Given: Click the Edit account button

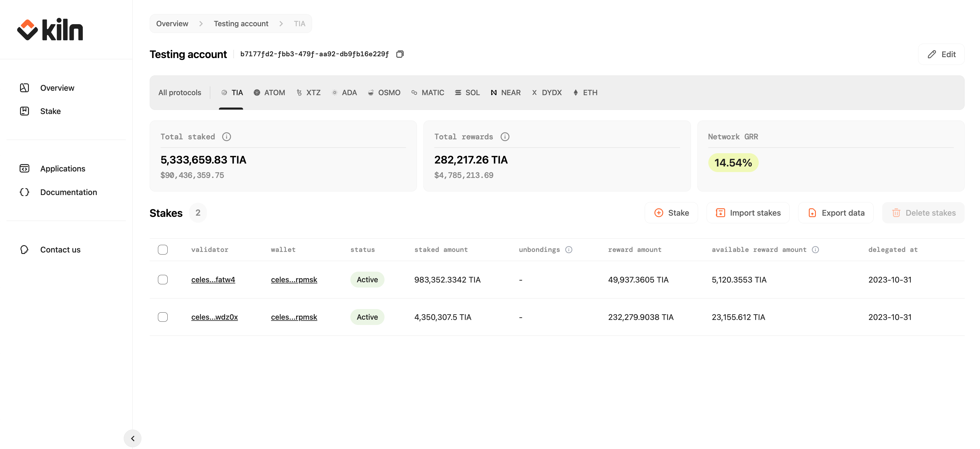Looking at the screenshot, I should point(941,55).
